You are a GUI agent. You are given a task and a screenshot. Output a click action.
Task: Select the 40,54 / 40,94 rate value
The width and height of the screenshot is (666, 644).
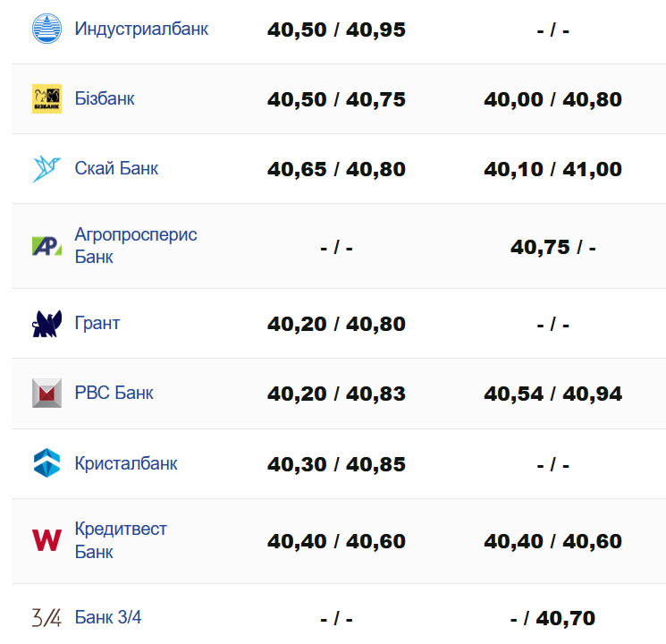552,394
